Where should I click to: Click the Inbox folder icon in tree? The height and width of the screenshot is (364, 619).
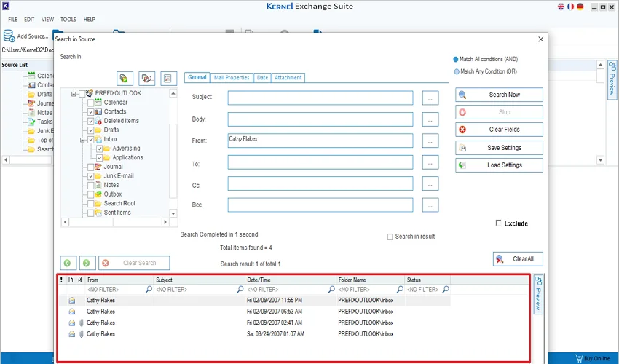(98, 139)
